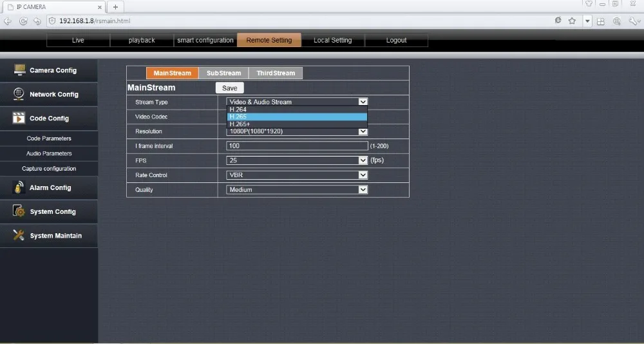Select the highlighted H.265 option

pos(297,117)
